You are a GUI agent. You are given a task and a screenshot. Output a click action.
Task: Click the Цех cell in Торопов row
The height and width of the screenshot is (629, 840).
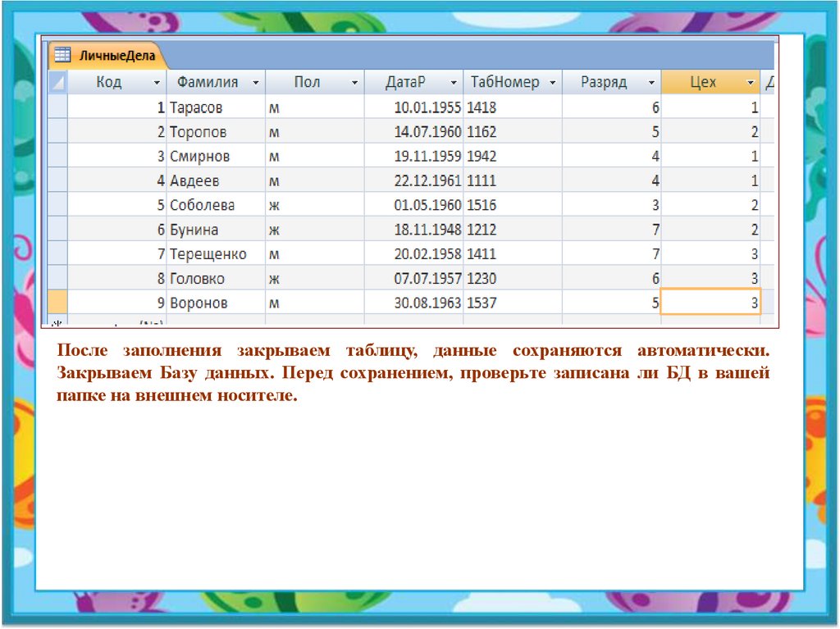710,132
